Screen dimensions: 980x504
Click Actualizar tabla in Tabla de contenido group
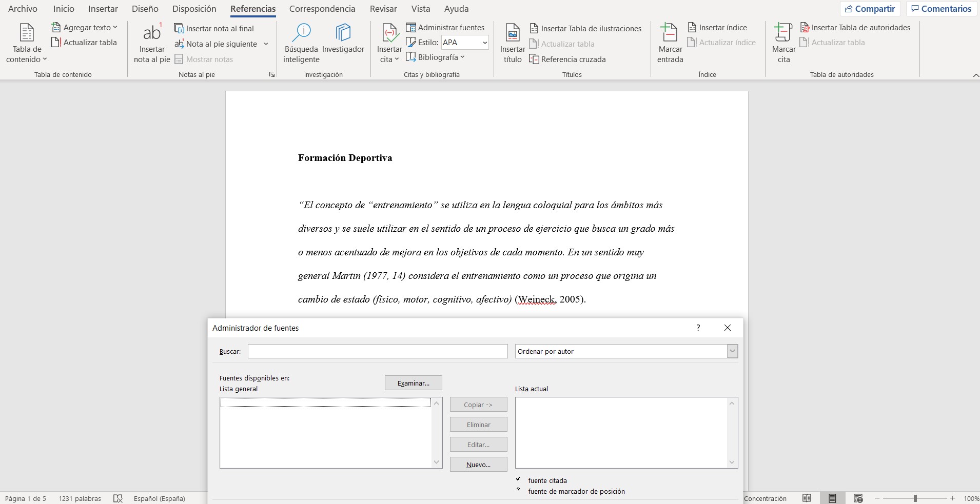point(85,43)
